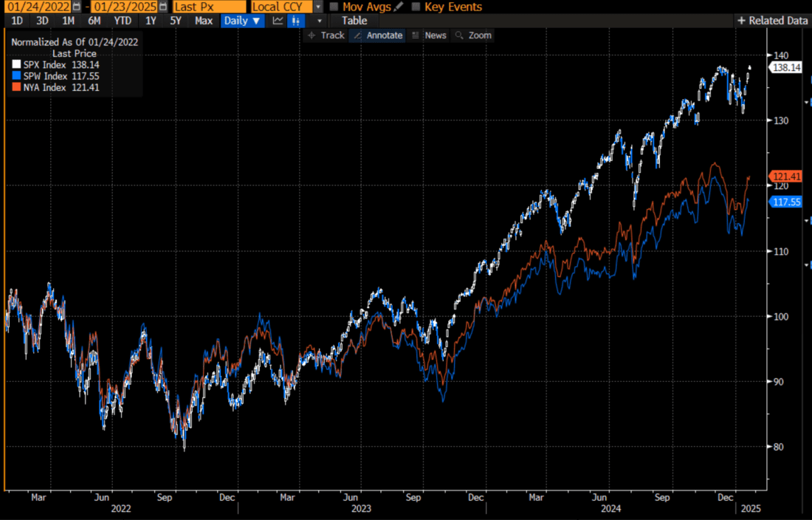
Task: Open the end date calendar picker
Action: (163, 7)
